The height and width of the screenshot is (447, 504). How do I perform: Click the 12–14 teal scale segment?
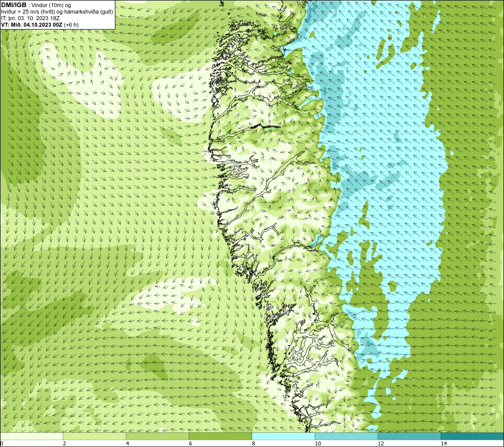coord(409,436)
